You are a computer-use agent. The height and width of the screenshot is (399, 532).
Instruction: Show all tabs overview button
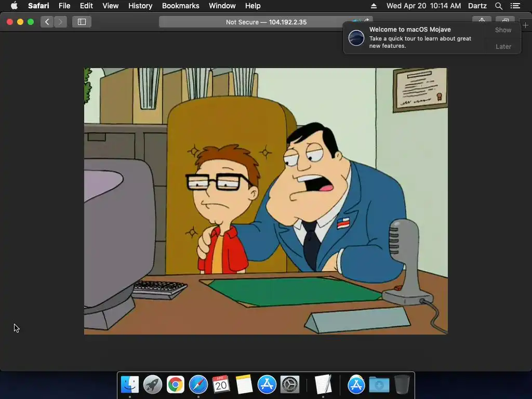coord(505,20)
